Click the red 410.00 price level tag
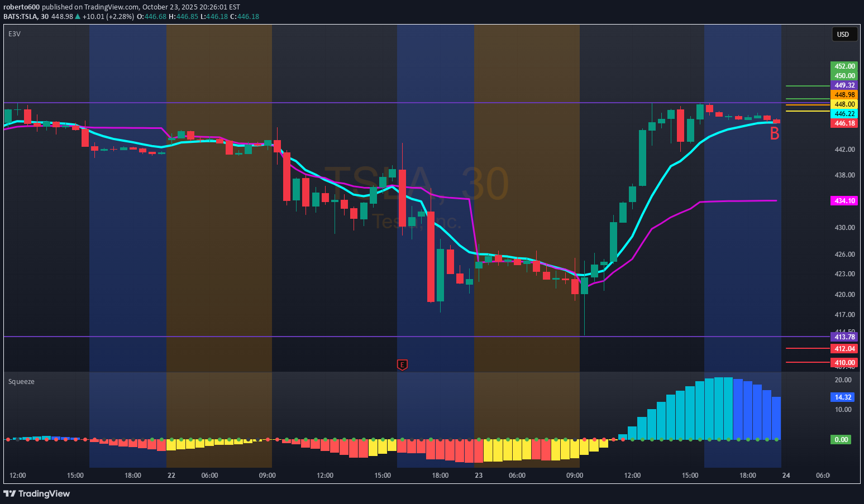 [844, 363]
